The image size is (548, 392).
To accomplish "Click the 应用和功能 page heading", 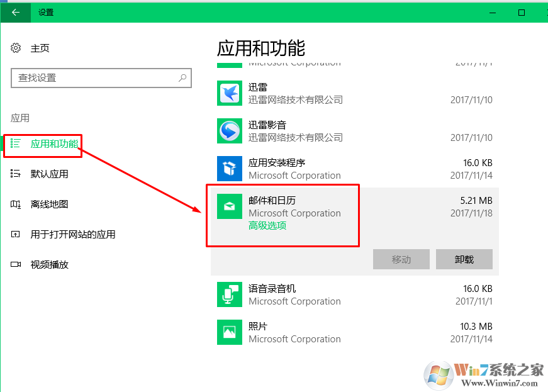I will click(x=260, y=48).
